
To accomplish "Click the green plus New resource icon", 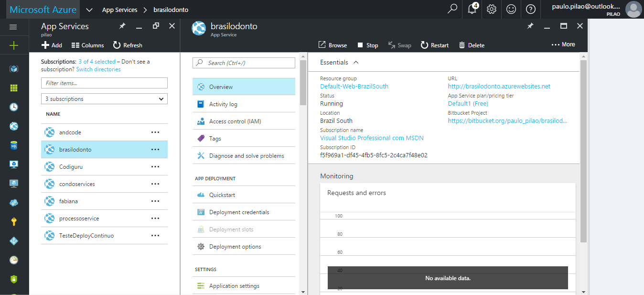I will (13, 45).
